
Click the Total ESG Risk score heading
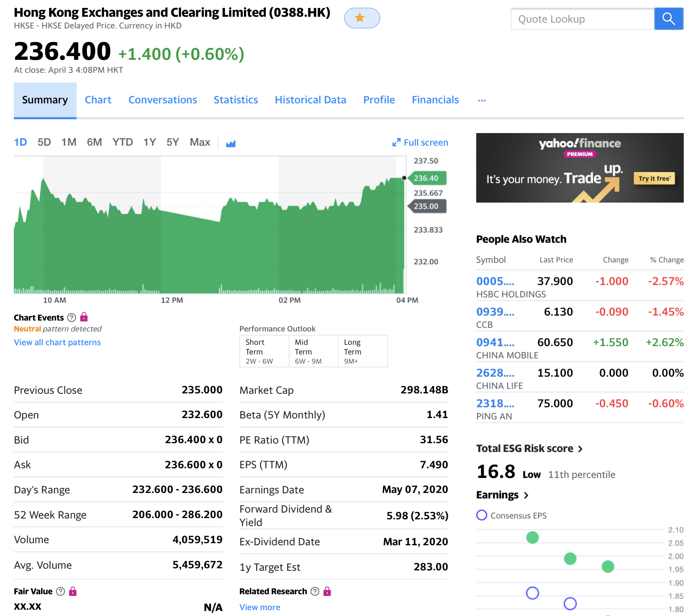coord(525,449)
